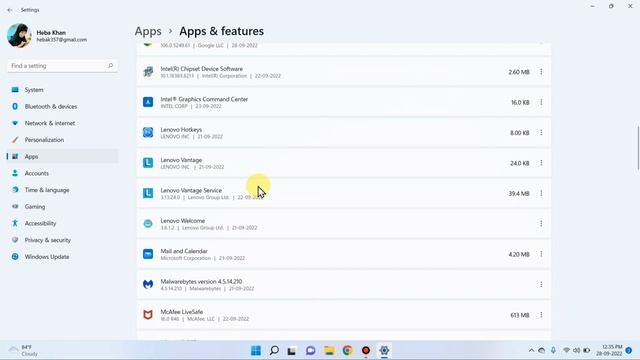Viewport: 640px width, 360px height.
Task: Select the Lenovo Welcome app name text
Action: click(183, 221)
